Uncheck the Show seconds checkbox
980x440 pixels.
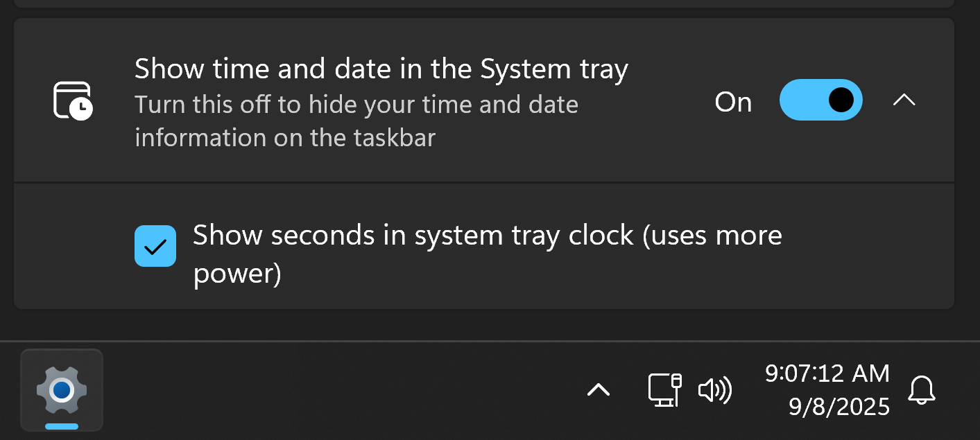(155, 246)
